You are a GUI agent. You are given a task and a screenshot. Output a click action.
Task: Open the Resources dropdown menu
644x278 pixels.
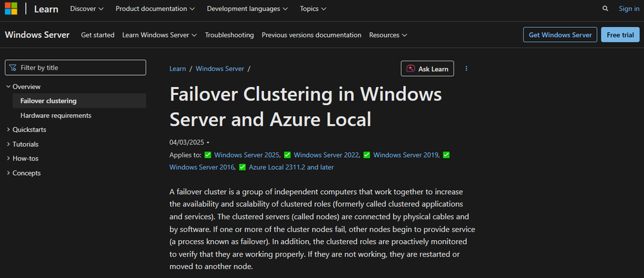pyautogui.click(x=388, y=35)
